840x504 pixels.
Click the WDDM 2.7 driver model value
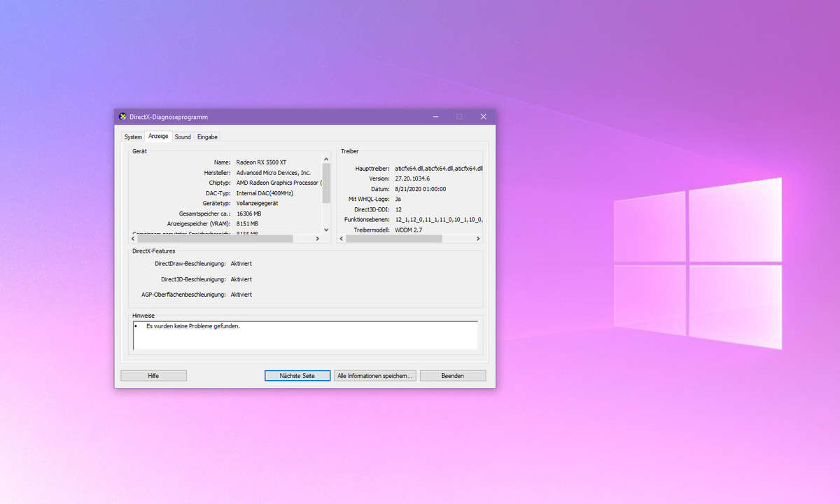[409, 230]
